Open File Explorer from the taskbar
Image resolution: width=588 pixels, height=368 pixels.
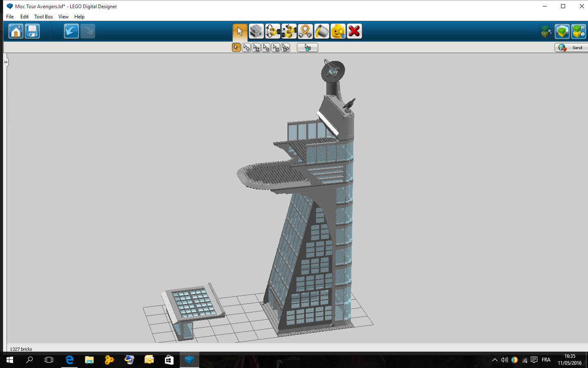coord(89,360)
